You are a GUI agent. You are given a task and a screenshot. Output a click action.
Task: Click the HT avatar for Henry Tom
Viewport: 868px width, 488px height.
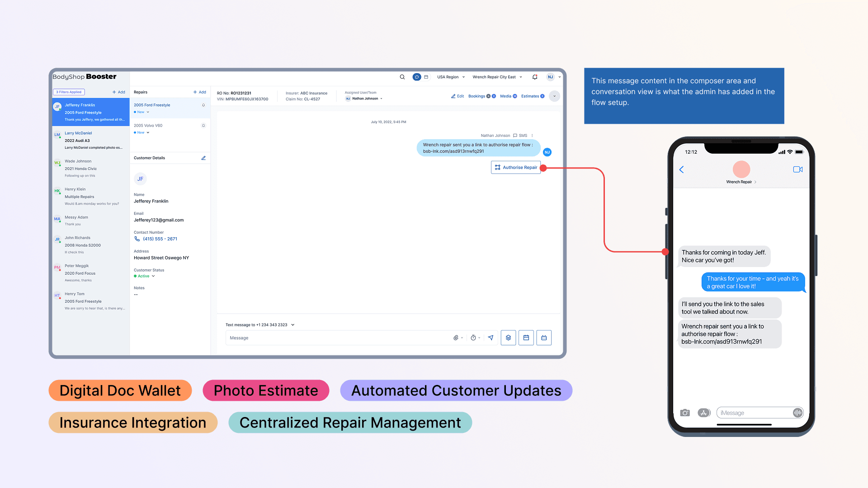click(57, 296)
